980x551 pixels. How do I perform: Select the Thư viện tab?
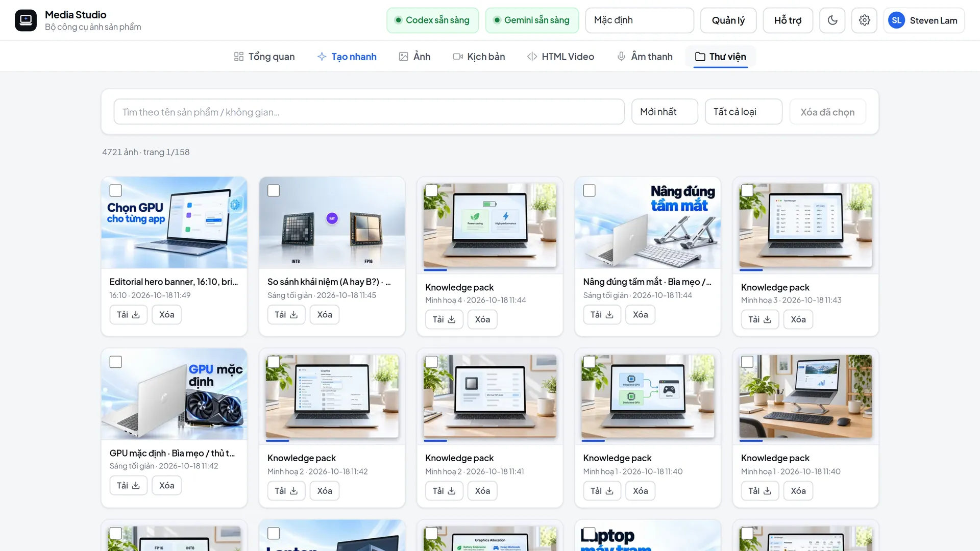(x=721, y=57)
